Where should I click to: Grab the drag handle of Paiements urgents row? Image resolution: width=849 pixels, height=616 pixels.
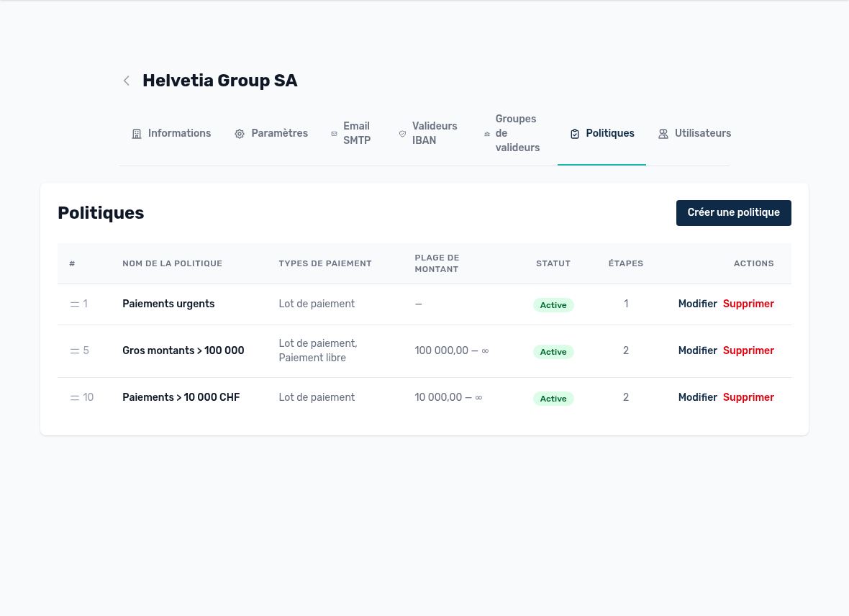75,304
